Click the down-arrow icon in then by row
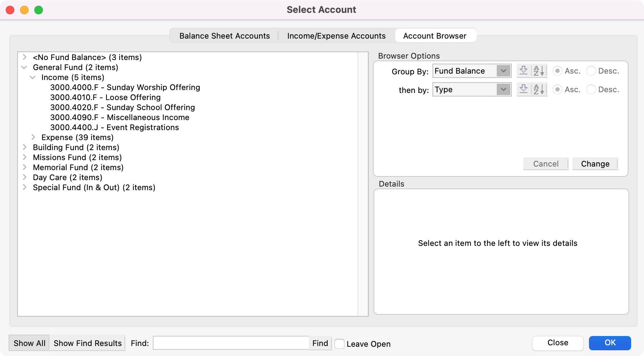Viewport: 644px width, 356px height. (x=524, y=89)
